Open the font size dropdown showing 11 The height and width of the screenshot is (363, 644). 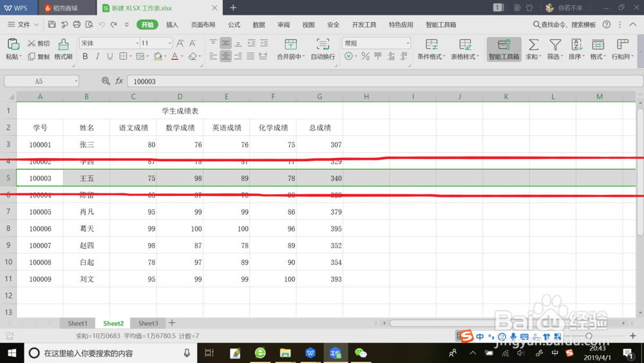coord(169,43)
